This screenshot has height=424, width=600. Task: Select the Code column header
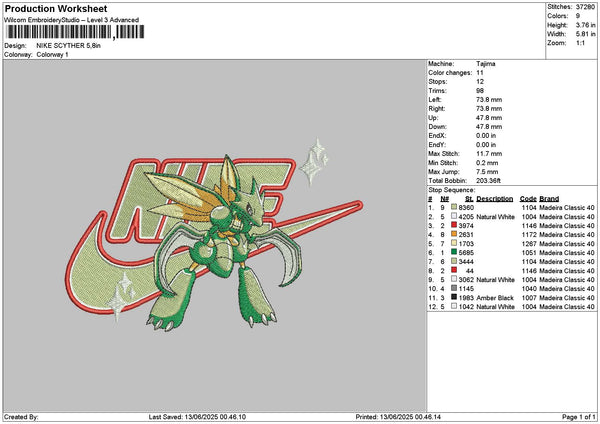(528, 199)
